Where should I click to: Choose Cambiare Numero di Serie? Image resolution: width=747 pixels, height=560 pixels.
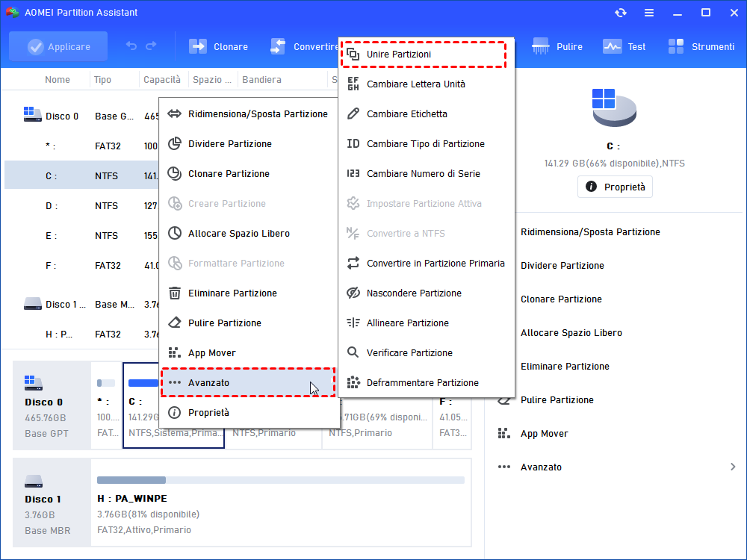tap(427, 174)
